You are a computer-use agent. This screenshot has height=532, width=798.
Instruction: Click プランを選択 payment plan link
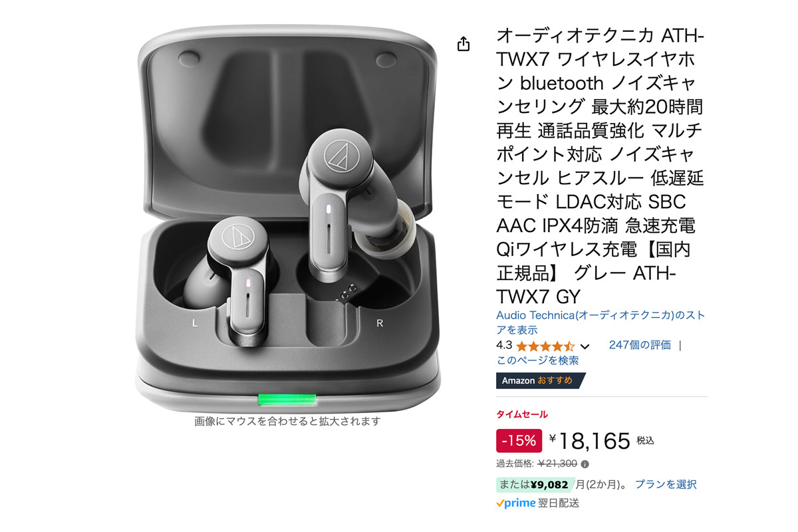666,484
